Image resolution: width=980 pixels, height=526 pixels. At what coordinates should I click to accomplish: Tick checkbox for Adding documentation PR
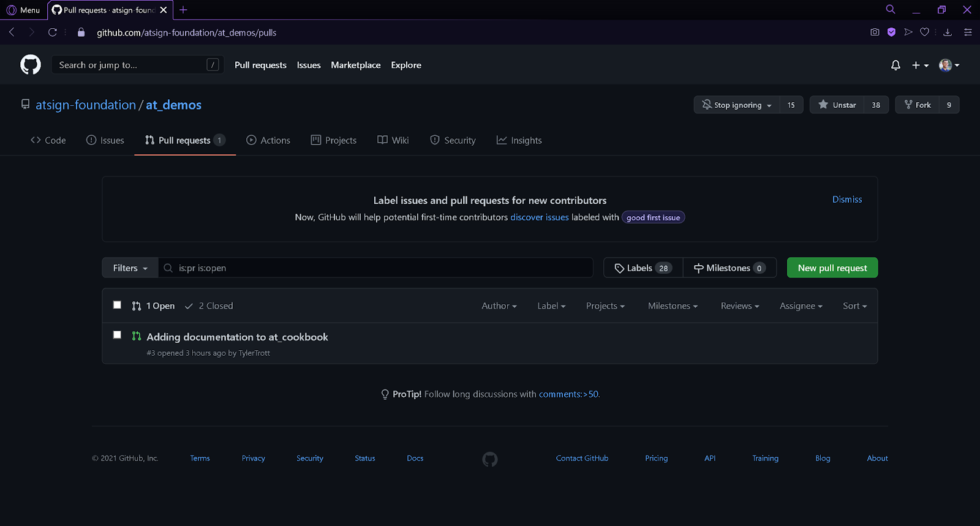point(117,334)
